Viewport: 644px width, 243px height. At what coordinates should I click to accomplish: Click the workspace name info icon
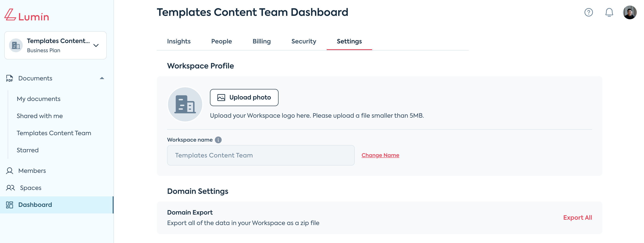coord(218,140)
